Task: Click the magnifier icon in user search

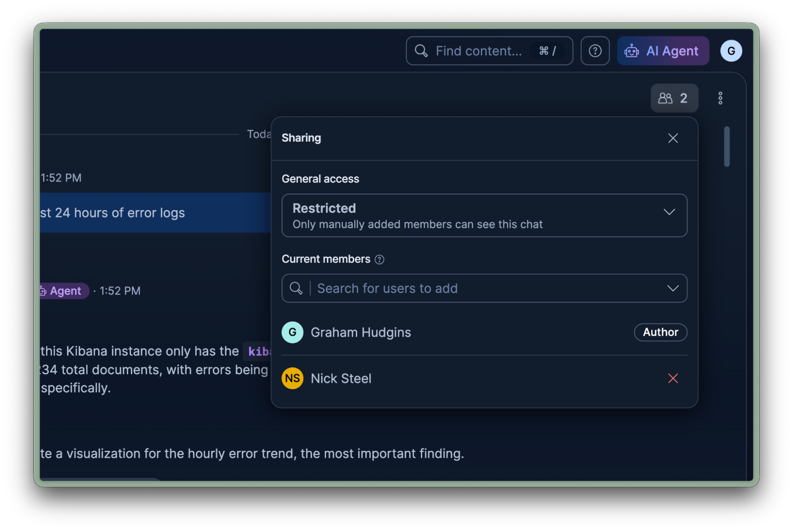Action: (x=296, y=288)
